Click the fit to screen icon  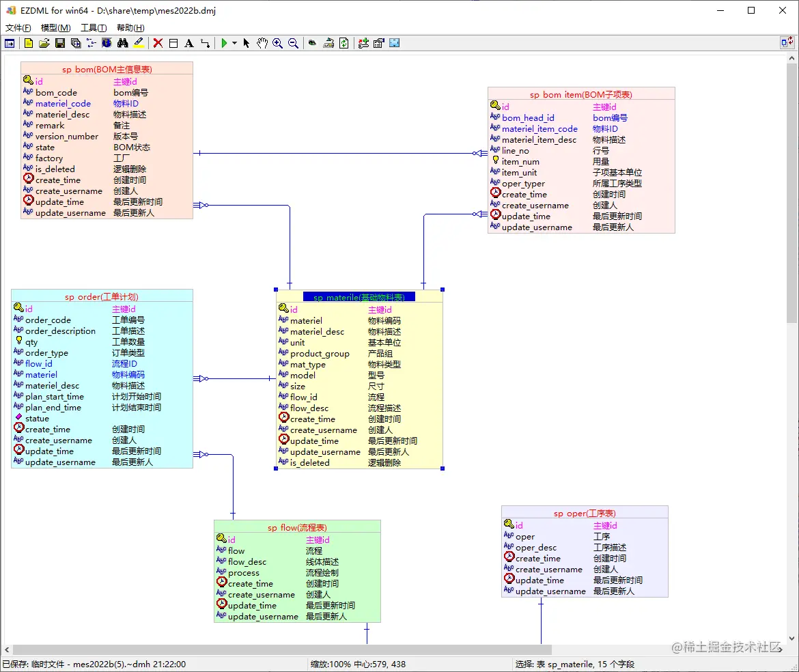coord(395,43)
